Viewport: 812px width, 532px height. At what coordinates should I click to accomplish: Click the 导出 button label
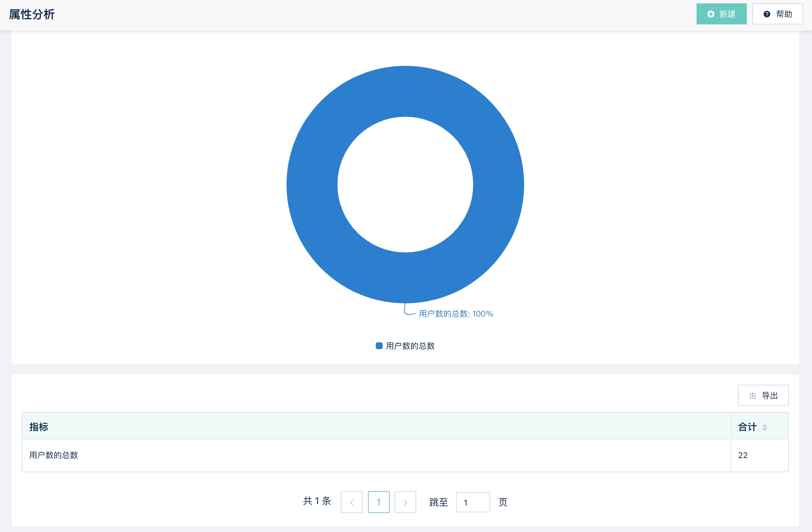tap(770, 396)
